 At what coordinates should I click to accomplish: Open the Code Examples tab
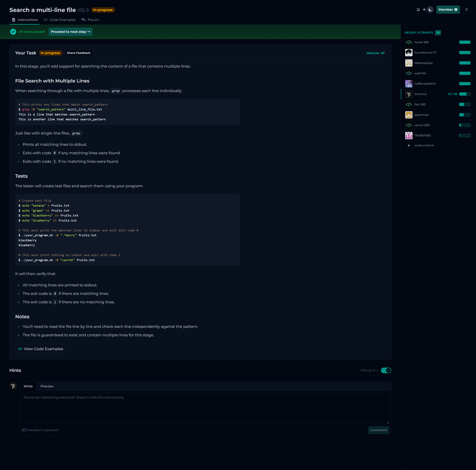60,20
